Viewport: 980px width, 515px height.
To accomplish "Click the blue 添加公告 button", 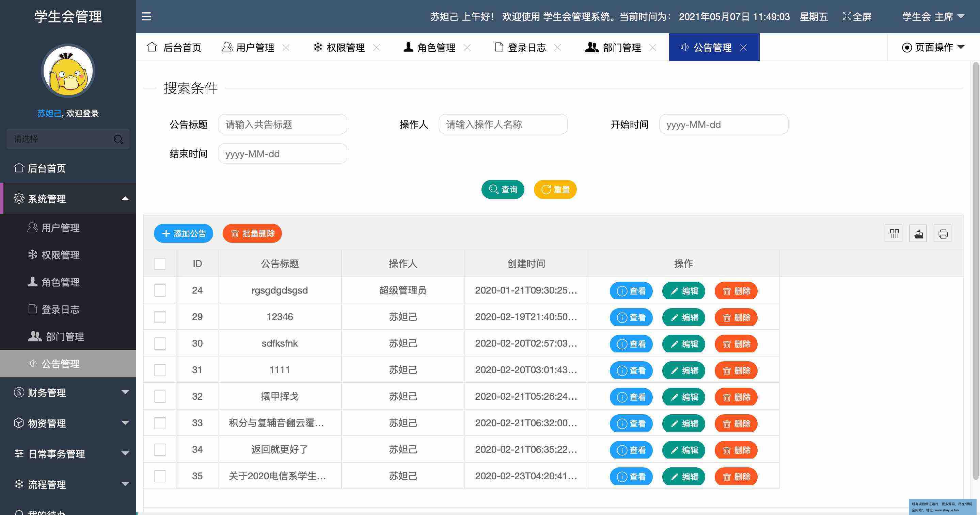I will coord(184,233).
